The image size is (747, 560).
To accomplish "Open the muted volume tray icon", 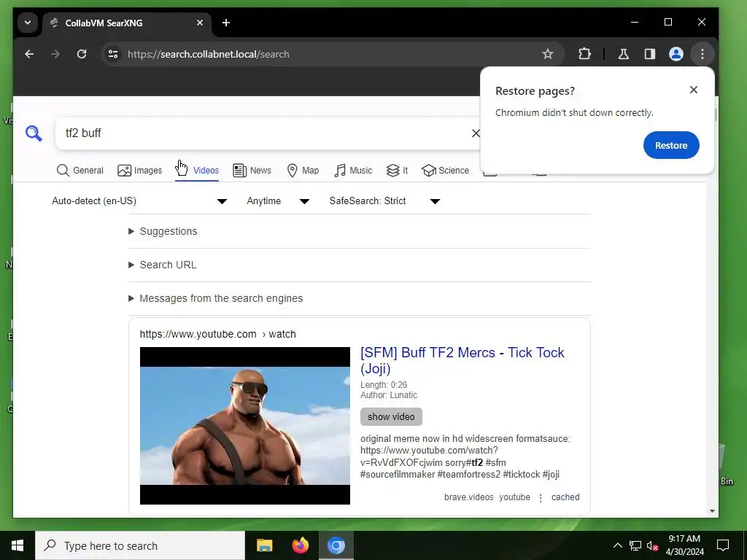I will tap(652, 545).
